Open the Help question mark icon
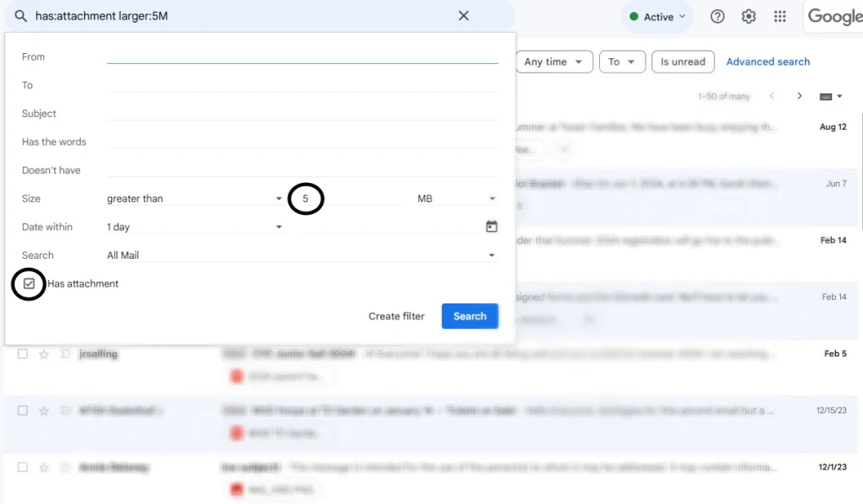The width and height of the screenshot is (863, 504). pos(717,17)
